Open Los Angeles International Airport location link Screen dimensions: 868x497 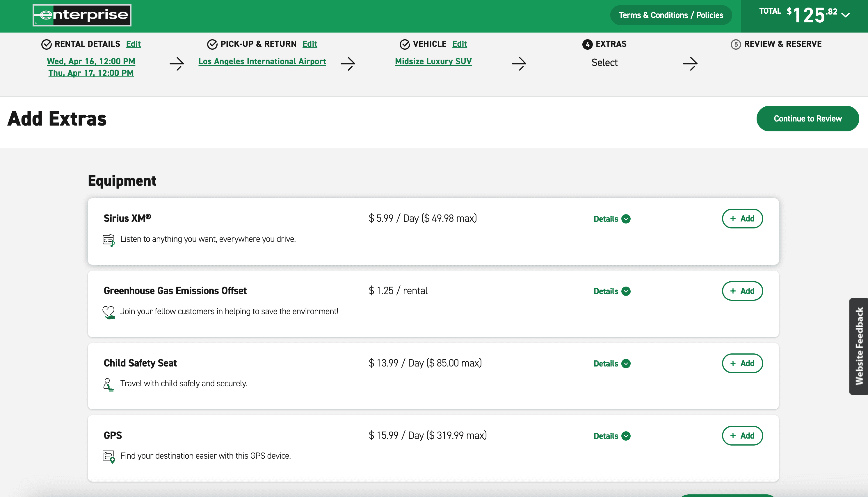(262, 61)
